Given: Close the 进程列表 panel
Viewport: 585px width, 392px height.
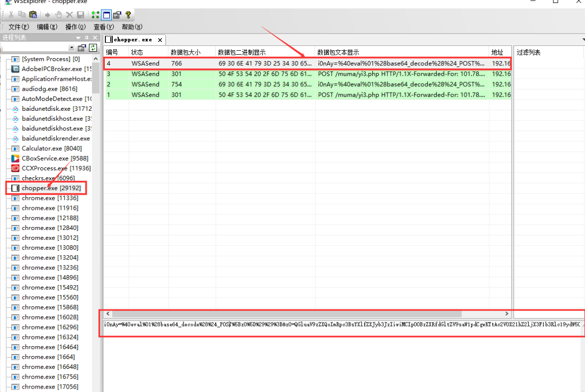Looking at the screenshot, I should click(95, 37).
